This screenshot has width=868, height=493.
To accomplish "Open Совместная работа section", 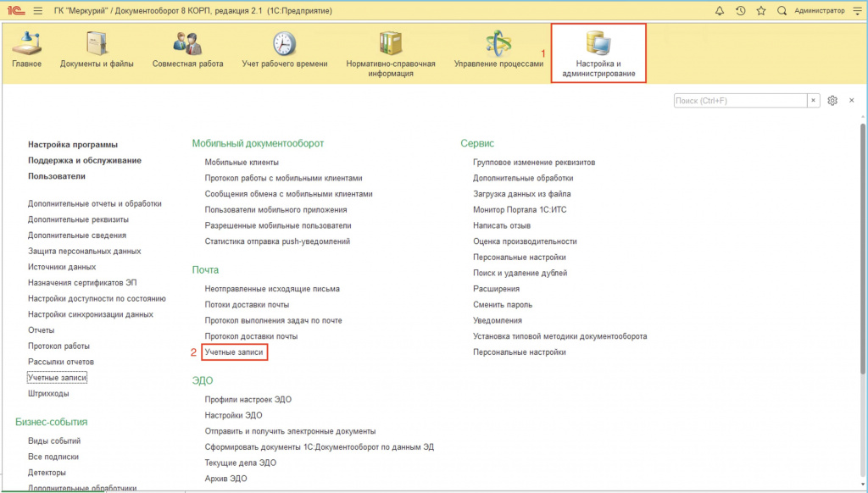I will 187,51.
